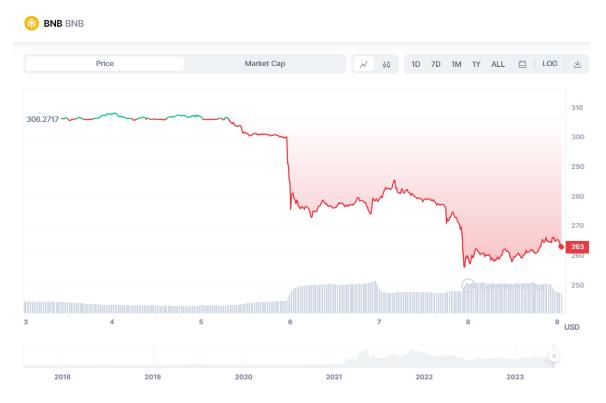Switch to the Market Cap tab
Image resolution: width=606 pixels, height=403 pixels.
264,64
